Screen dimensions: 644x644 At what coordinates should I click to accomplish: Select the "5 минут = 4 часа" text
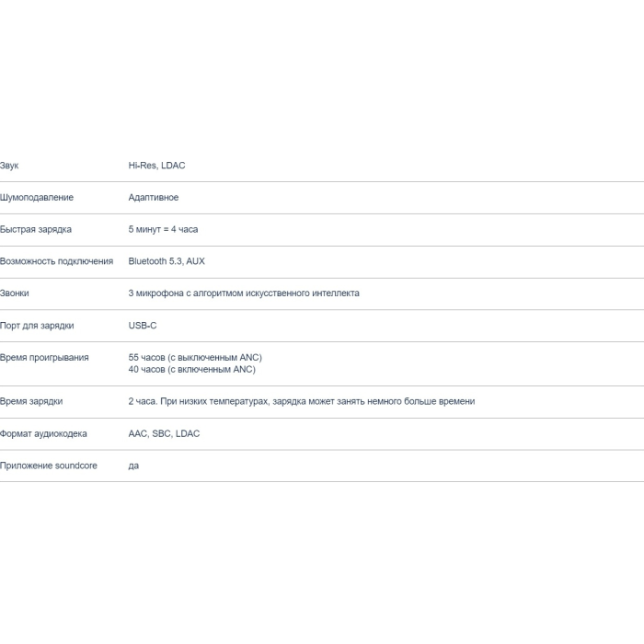[x=163, y=229]
